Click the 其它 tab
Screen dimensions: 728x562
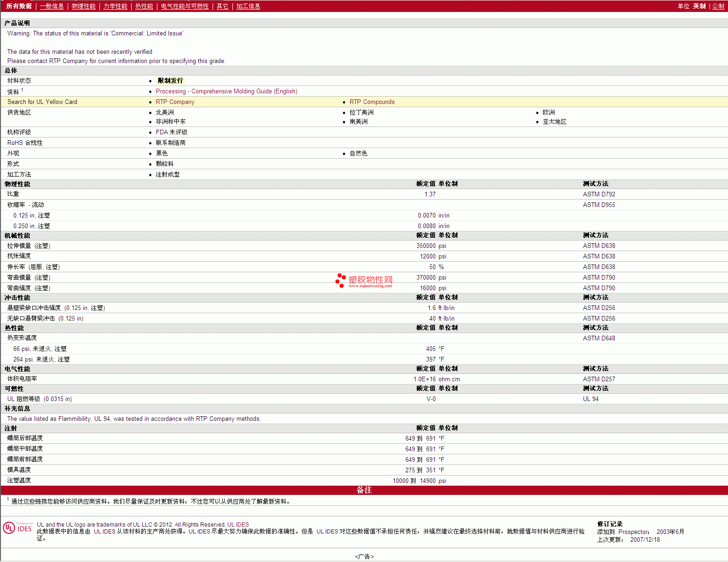[222, 6]
